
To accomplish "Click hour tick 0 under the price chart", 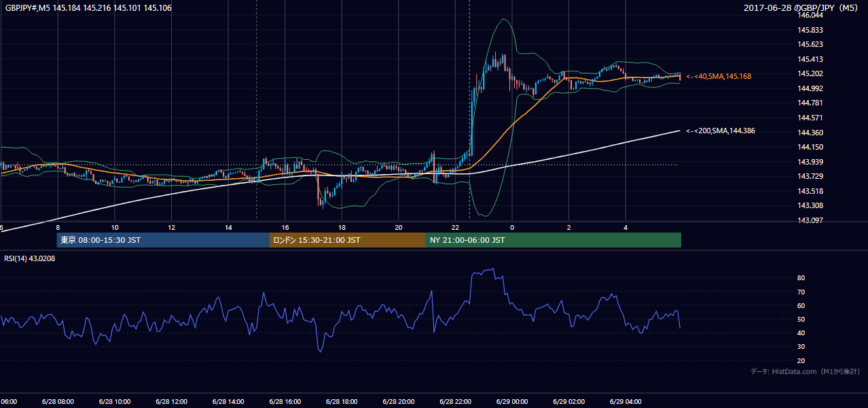I will point(512,228).
